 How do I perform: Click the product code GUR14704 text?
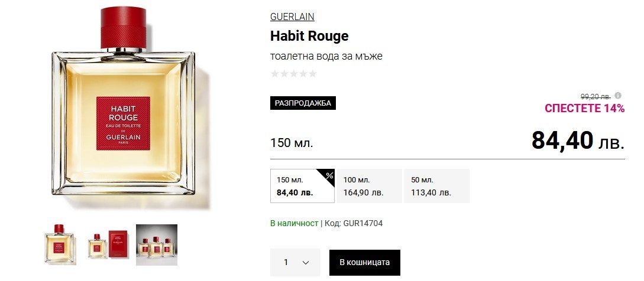point(363,224)
